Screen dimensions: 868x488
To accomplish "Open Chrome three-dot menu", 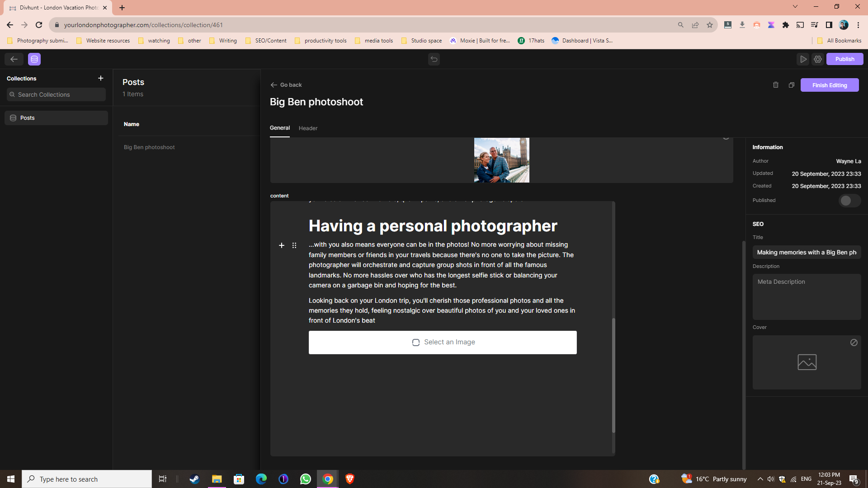I will click(x=858, y=25).
